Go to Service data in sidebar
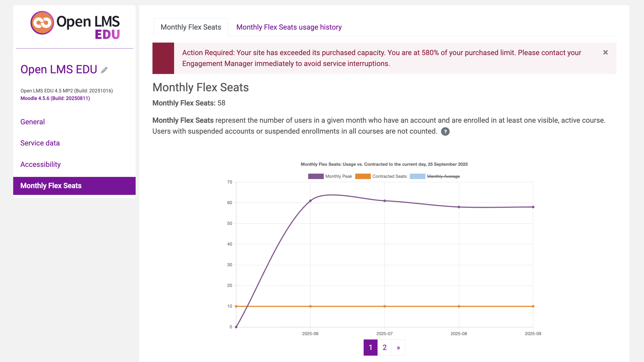644x362 pixels. 40,143
